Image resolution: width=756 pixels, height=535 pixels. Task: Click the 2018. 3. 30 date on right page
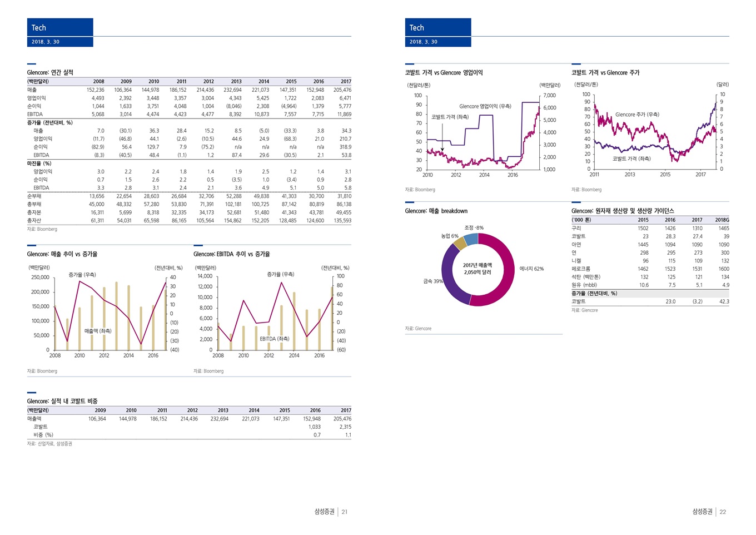tap(424, 42)
